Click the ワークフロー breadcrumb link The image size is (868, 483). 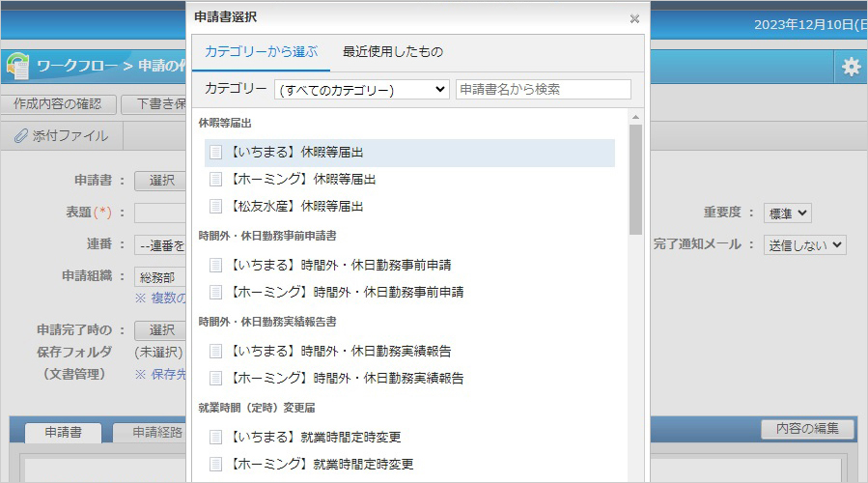tap(77, 66)
